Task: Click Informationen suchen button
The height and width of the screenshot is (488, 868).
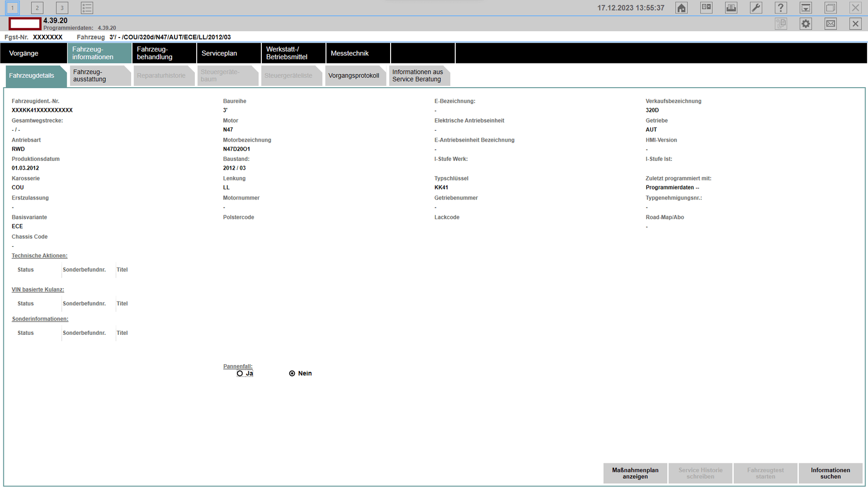Action: pos(830,474)
